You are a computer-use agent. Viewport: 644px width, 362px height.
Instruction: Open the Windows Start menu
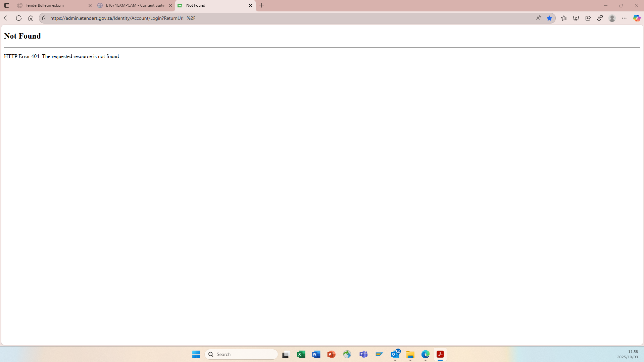click(196, 354)
